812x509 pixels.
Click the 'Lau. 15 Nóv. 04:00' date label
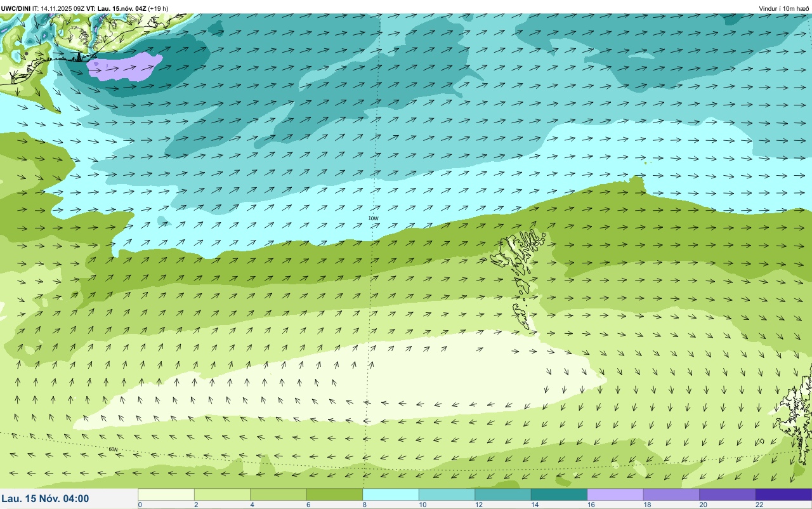pos(45,499)
